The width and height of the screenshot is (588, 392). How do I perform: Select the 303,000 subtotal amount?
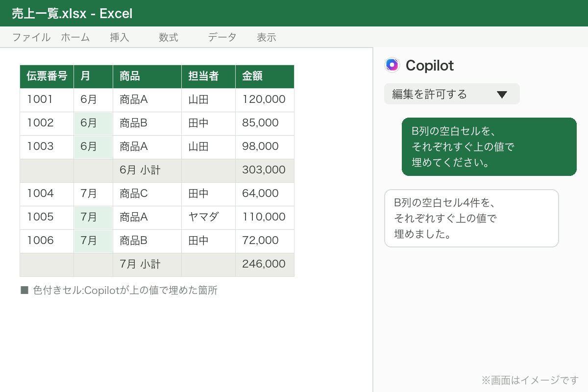(265, 171)
